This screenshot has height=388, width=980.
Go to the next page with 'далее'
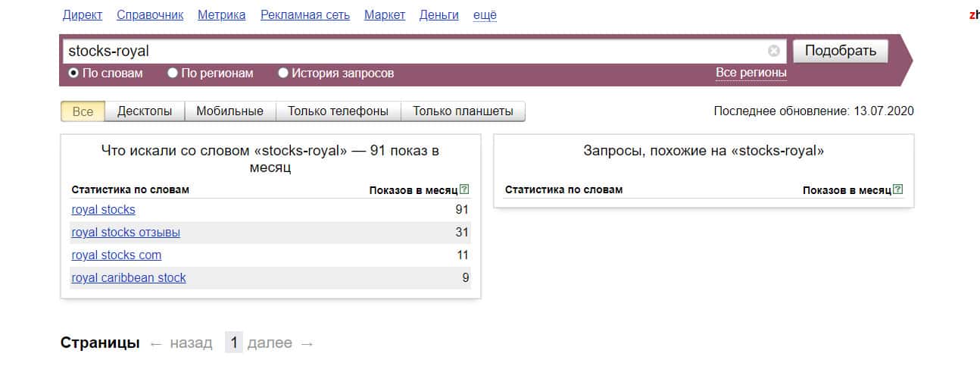(x=270, y=343)
